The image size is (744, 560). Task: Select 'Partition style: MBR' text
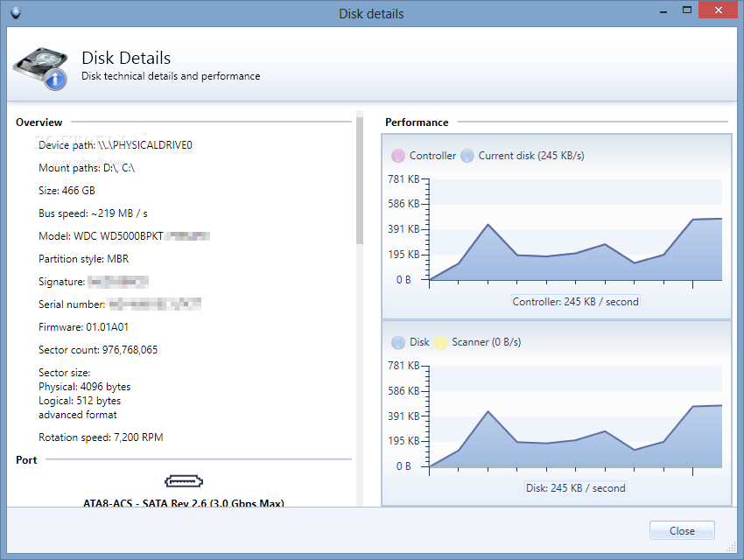coord(83,259)
